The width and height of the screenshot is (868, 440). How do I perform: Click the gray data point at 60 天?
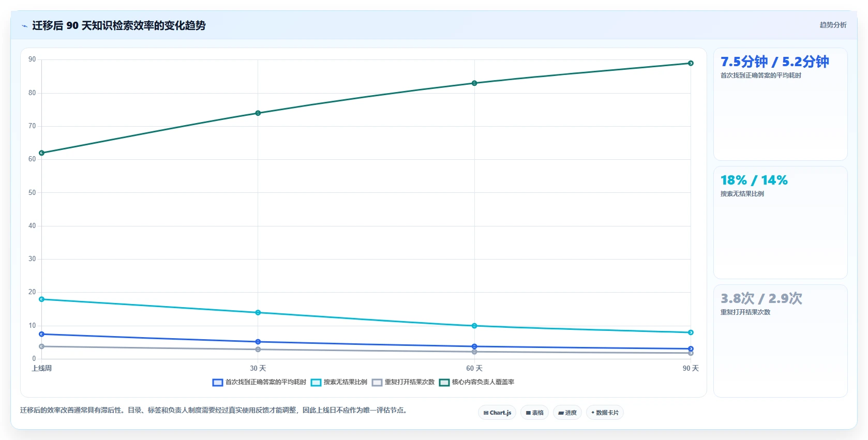pyautogui.click(x=474, y=352)
